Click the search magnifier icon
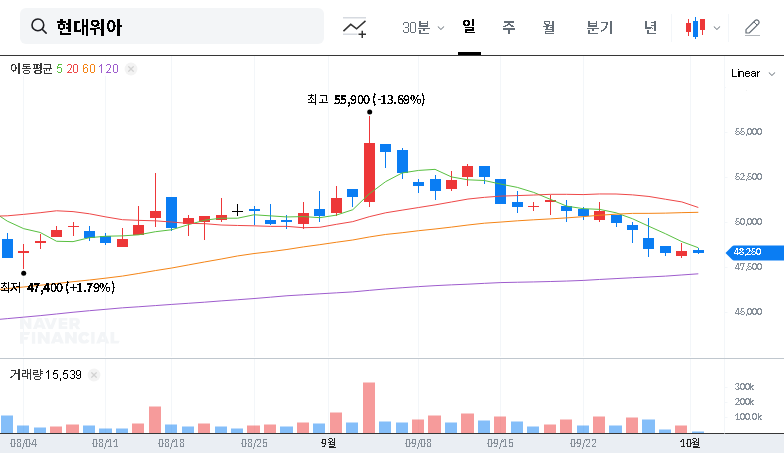Viewport: 784px width, 453px height. (39, 27)
